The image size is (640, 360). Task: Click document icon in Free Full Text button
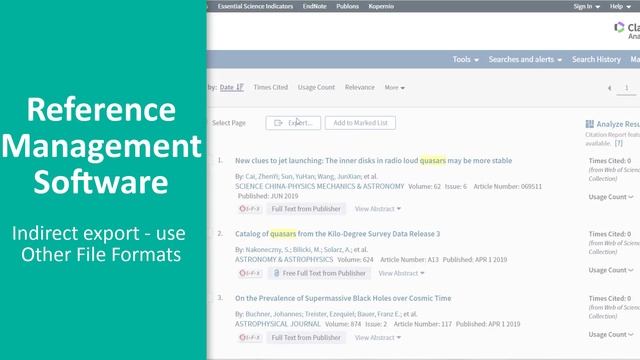pyautogui.click(x=276, y=273)
